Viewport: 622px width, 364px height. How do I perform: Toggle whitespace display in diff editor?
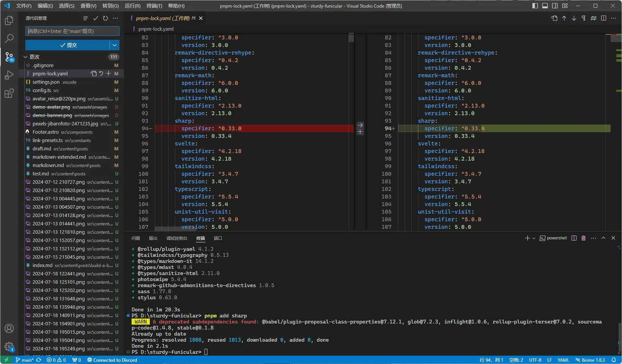(583, 18)
